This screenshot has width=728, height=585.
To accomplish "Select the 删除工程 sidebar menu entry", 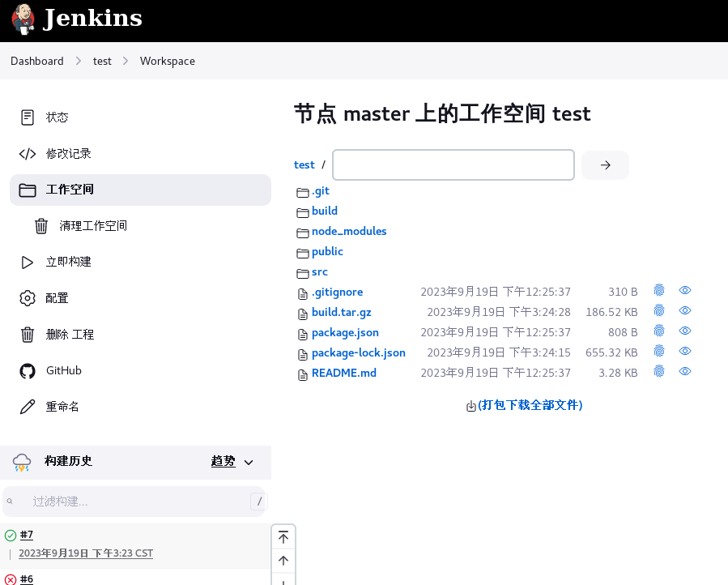I will tap(68, 334).
